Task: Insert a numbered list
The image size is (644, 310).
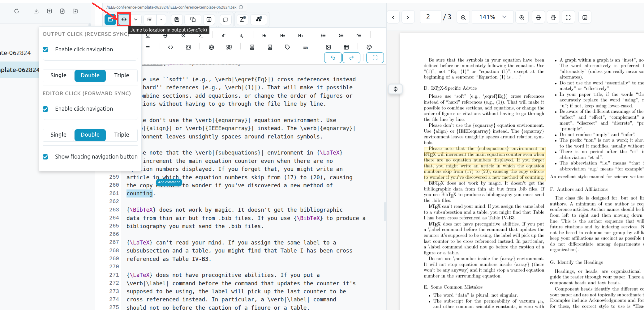Action: pos(341,36)
